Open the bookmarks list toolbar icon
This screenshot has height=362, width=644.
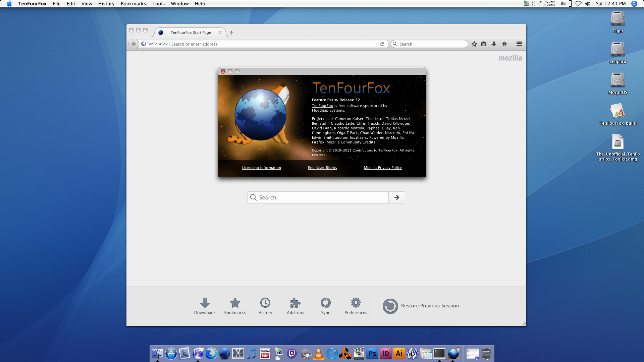point(484,44)
